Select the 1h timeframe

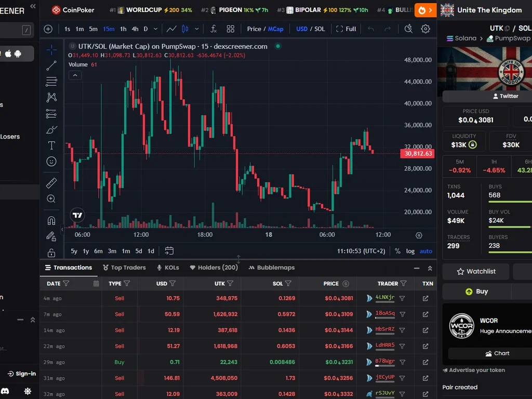click(x=123, y=29)
